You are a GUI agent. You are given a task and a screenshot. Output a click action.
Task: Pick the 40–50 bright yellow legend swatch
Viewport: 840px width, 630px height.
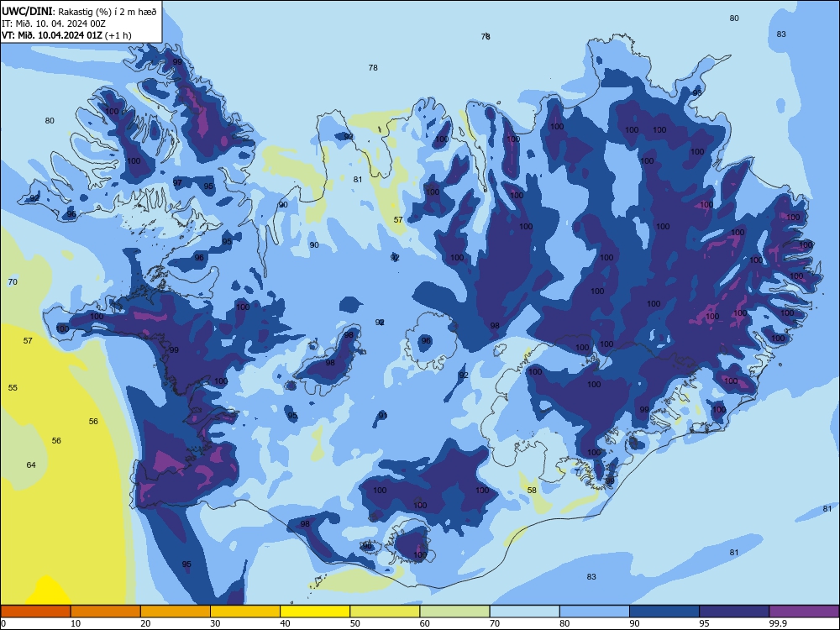click(x=315, y=612)
